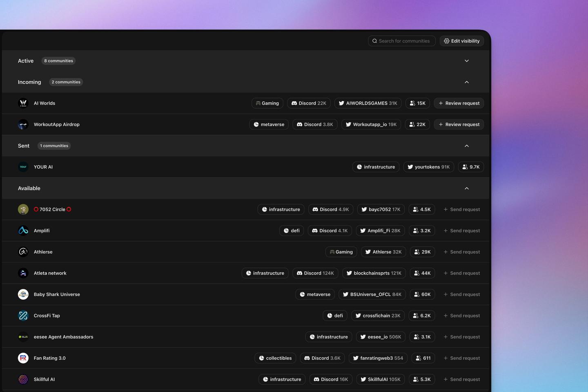Screen dimensions: 588x392
Task: Click the 1 communities count badge
Action: click(54, 146)
